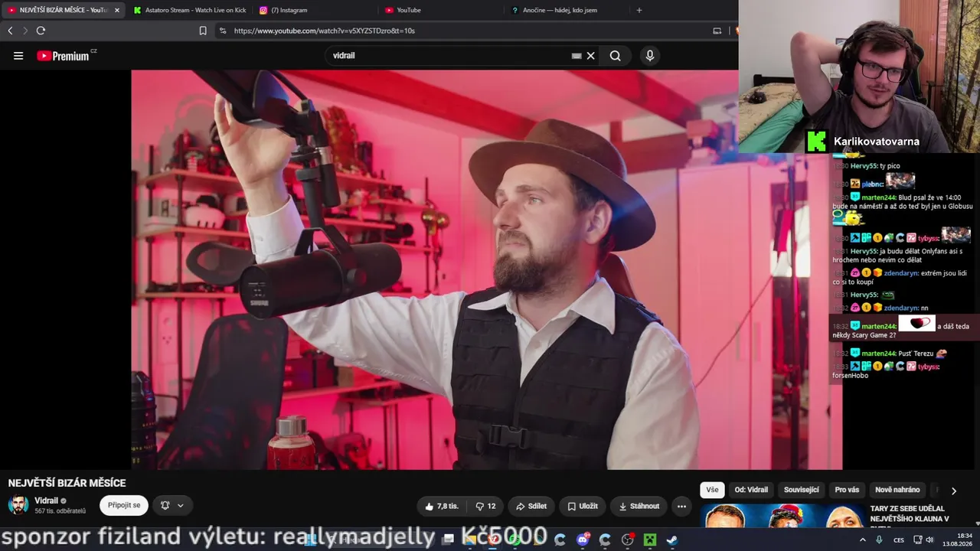The width and height of the screenshot is (980, 551).
Task: Click chat username Hervy55 saying ty pico
Action: [x=864, y=166]
